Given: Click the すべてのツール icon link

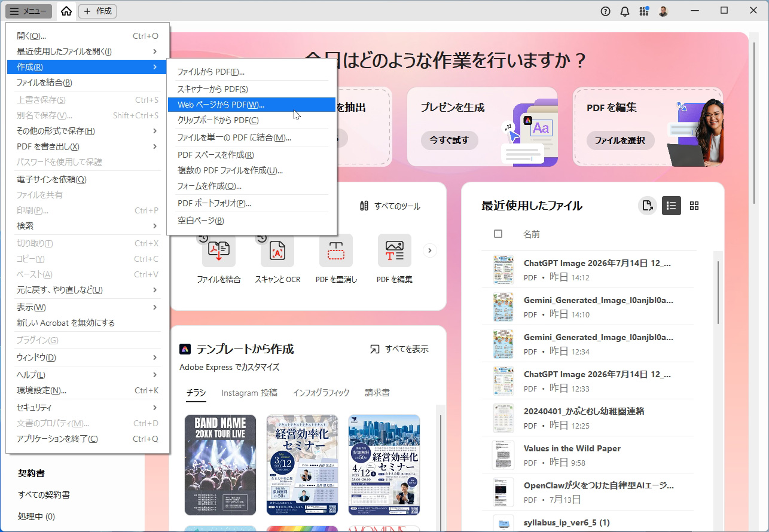Looking at the screenshot, I should click(x=390, y=206).
